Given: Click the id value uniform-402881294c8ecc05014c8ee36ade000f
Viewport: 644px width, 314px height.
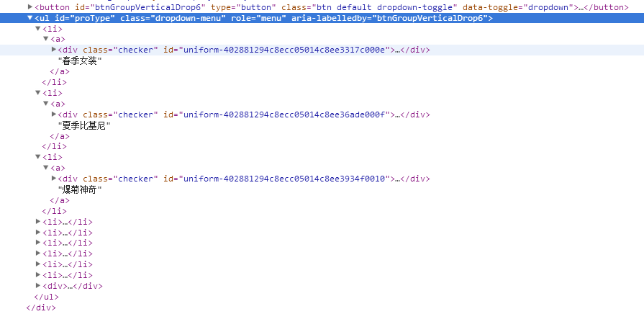Looking at the screenshot, I should click(284, 115).
